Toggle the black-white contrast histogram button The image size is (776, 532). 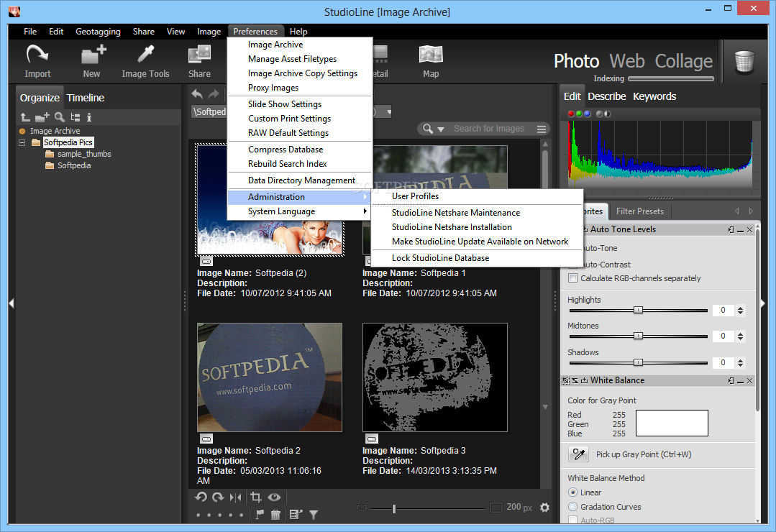point(607,114)
